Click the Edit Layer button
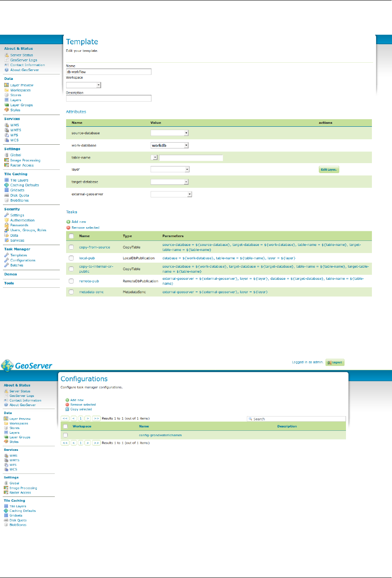Viewport: 392px width, 578px height. point(329,169)
